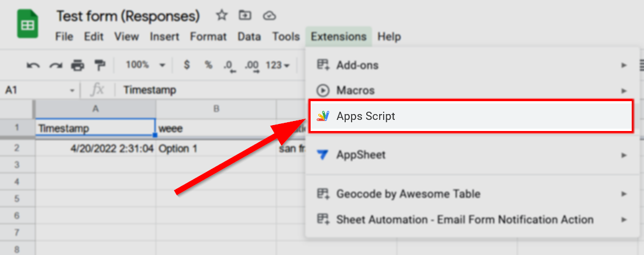The width and height of the screenshot is (644, 255).
Task: Click the Data menu in menu bar
Action: click(249, 37)
